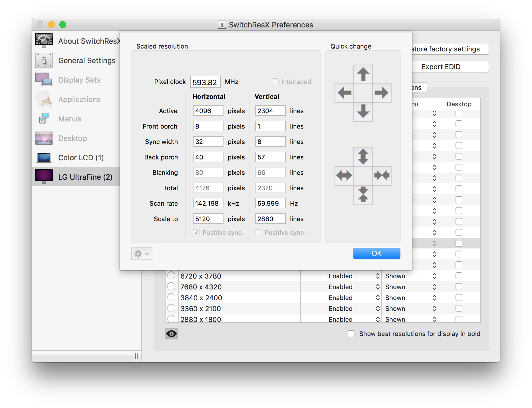Select the 3840 x 2400 resolution radio button

[171, 297]
